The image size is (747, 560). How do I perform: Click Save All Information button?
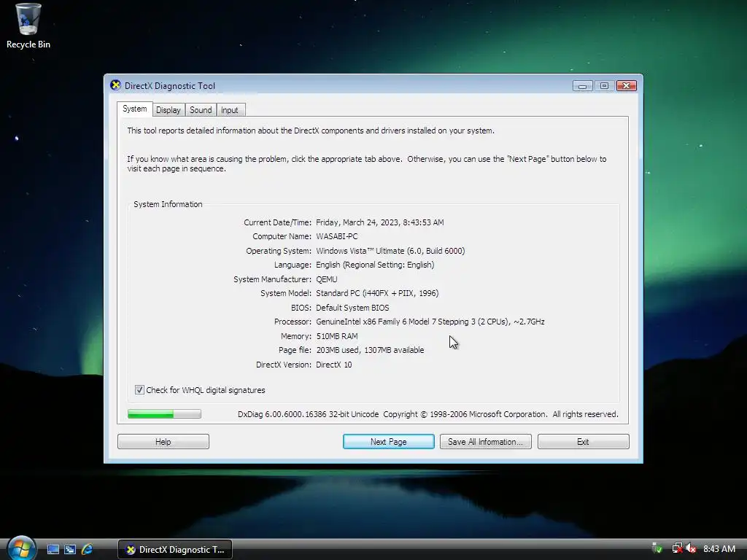pos(485,442)
